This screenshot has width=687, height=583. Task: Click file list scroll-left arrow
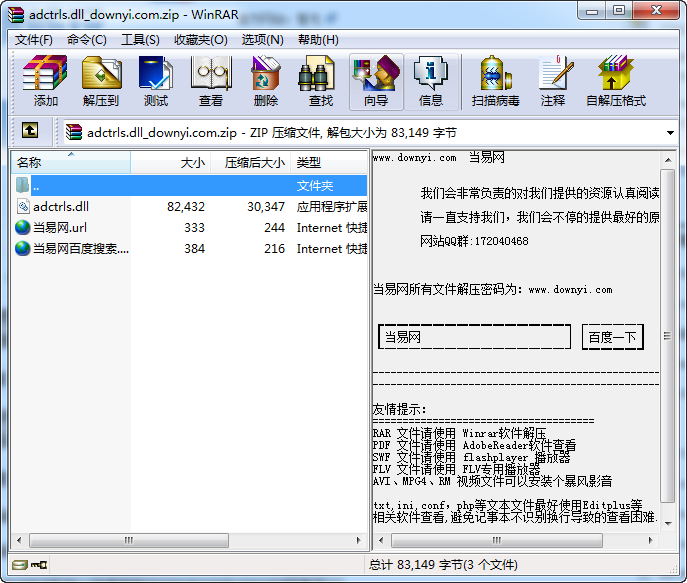(x=19, y=540)
